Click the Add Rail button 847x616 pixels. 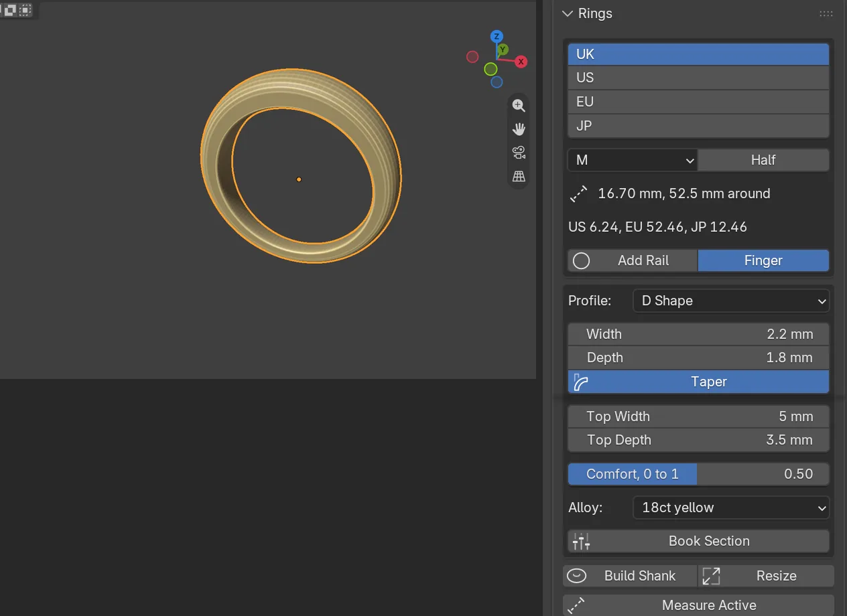(x=633, y=260)
